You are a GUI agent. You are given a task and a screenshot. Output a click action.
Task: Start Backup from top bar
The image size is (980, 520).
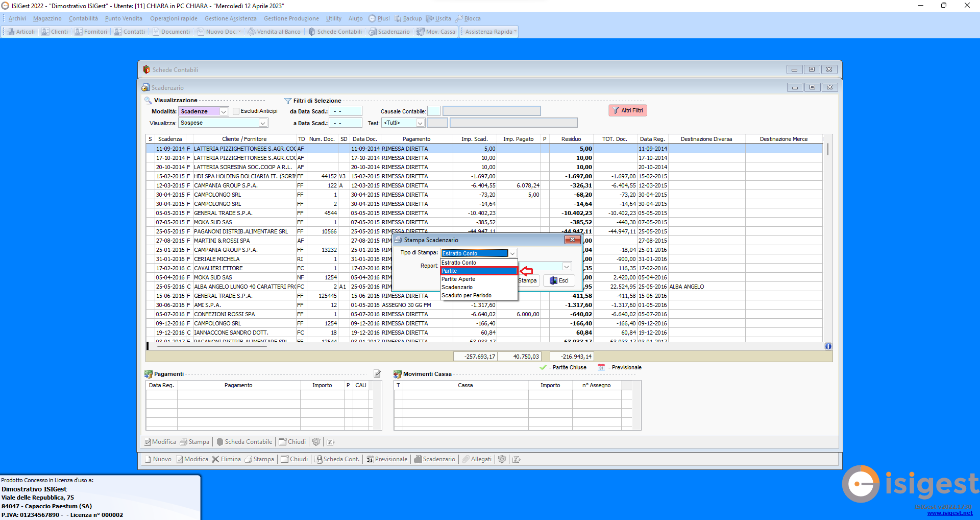pyautogui.click(x=408, y=18)
